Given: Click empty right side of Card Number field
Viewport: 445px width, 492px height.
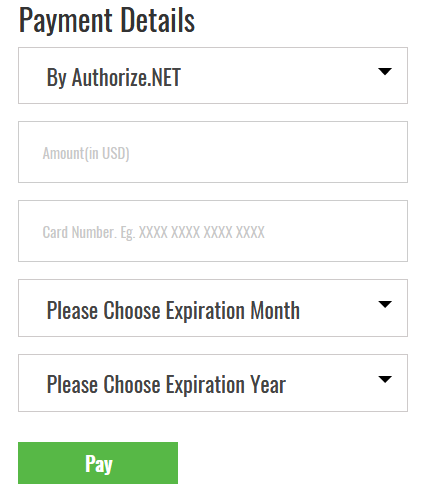Looking at the screenshot, I should coord(337,231).
